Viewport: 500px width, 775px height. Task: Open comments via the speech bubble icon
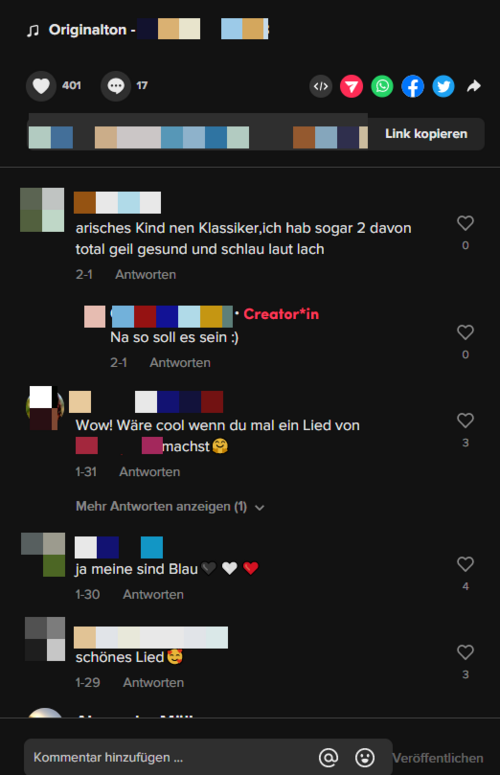(116, 86)
